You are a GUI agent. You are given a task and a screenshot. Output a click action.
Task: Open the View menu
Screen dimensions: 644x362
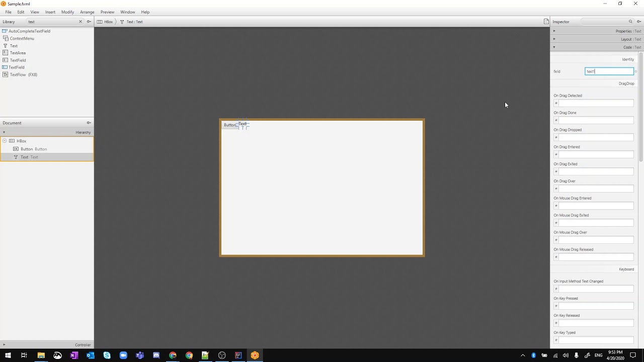click(x=35, y=12)
